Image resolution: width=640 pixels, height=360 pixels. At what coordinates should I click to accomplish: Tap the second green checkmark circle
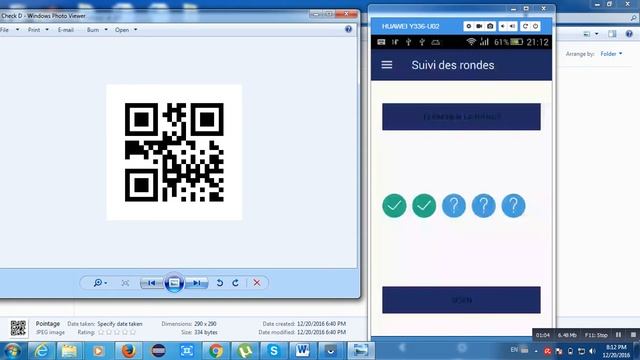424,205
